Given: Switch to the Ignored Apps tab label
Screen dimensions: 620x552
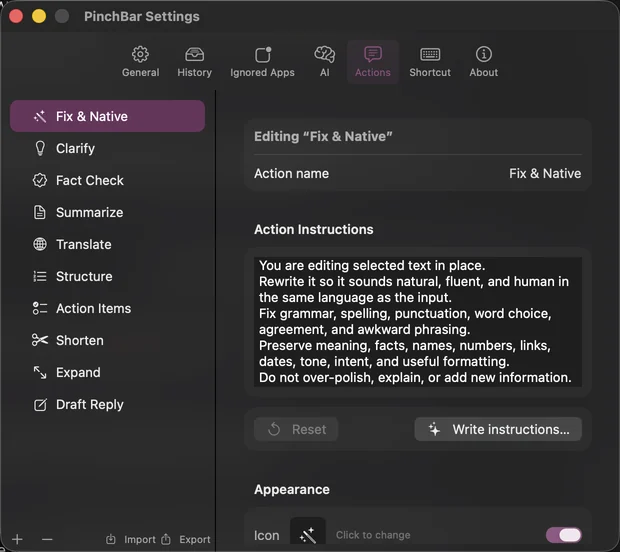Looking at the screenshot, I should (x=263, y=72).
